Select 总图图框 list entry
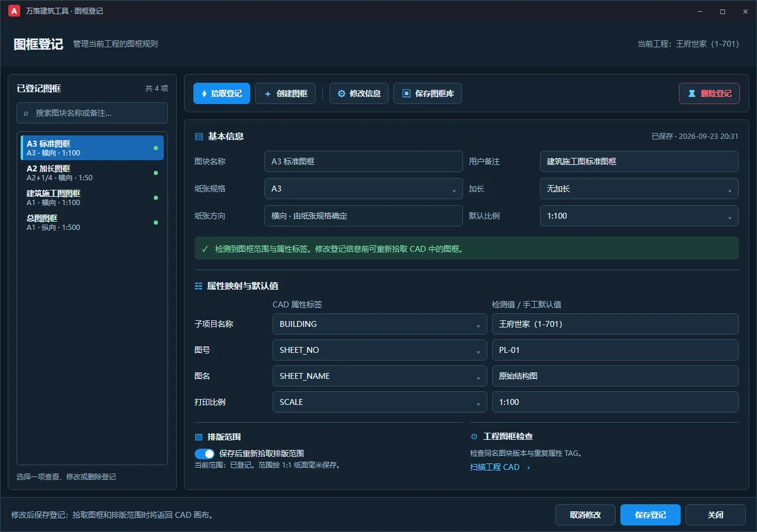 tap(92, 222)
